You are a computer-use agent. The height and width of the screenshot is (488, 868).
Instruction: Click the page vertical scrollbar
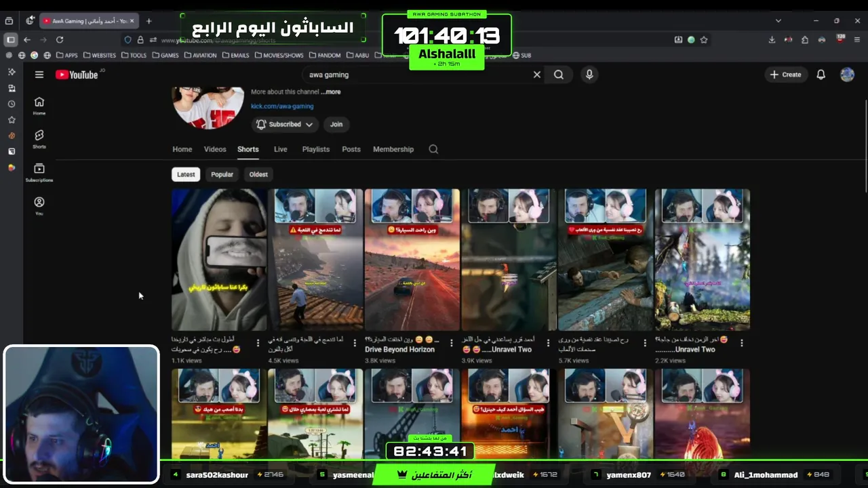[x=865, y=146]
